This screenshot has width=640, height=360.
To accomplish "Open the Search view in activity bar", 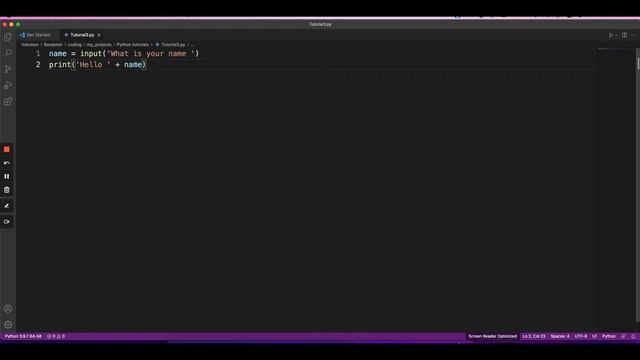I will (8, 53).
